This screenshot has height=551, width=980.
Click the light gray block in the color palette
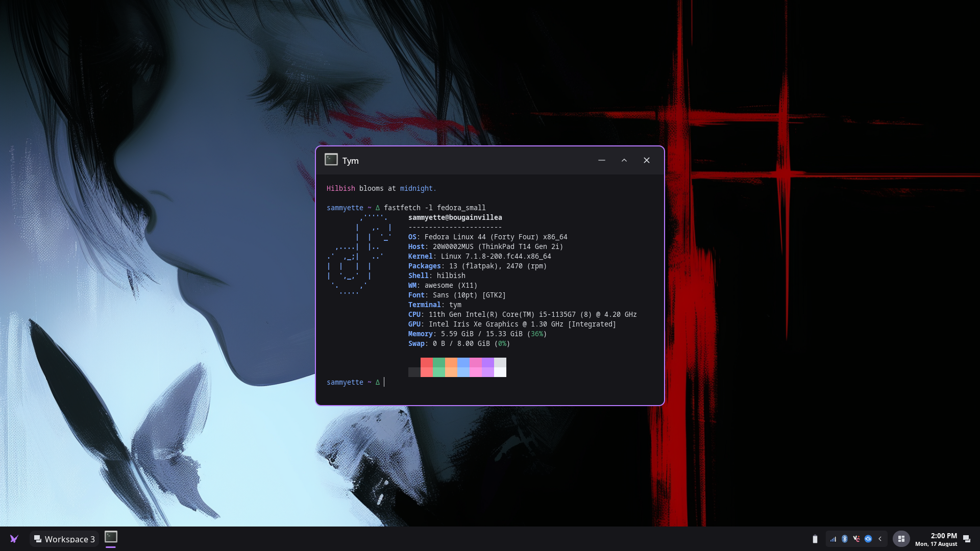[x=500, y=363]
